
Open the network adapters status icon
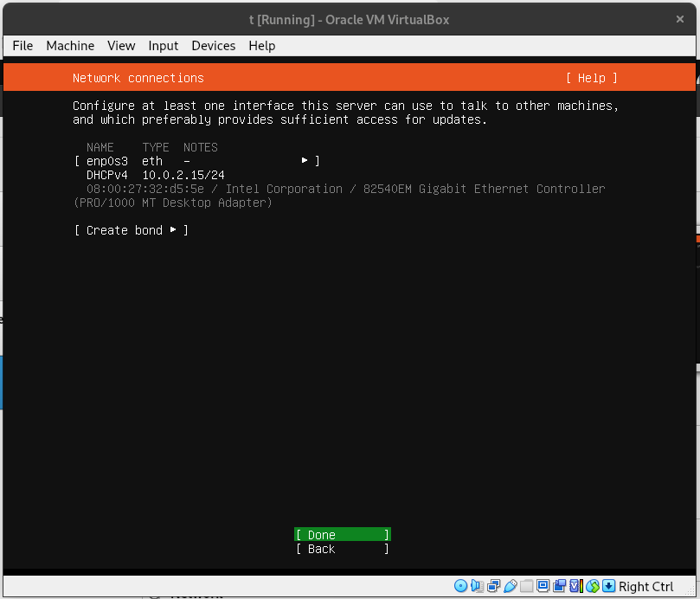click(x=494, y=586)
